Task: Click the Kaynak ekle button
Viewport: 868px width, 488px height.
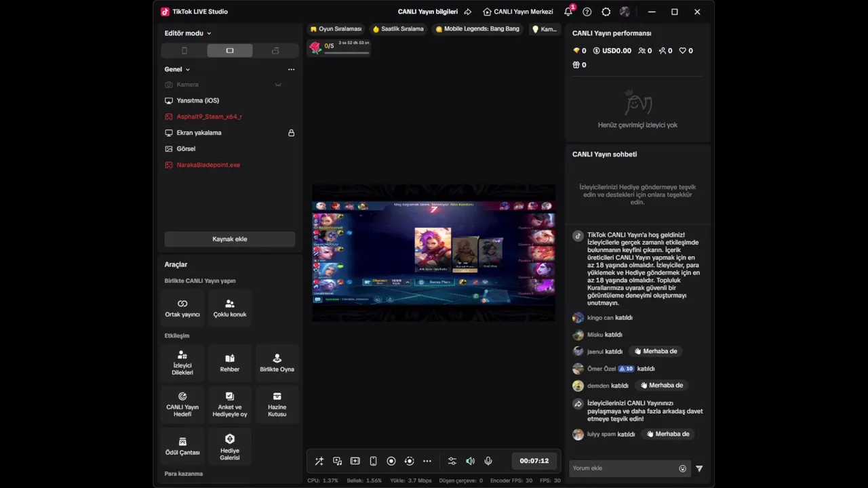Action: 230,239
